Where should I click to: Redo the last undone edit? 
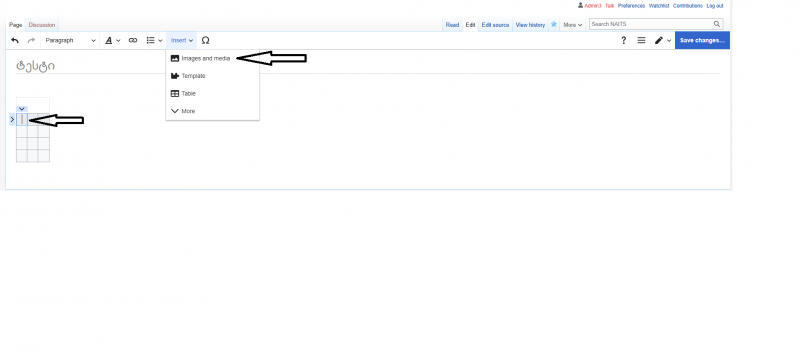31,40
